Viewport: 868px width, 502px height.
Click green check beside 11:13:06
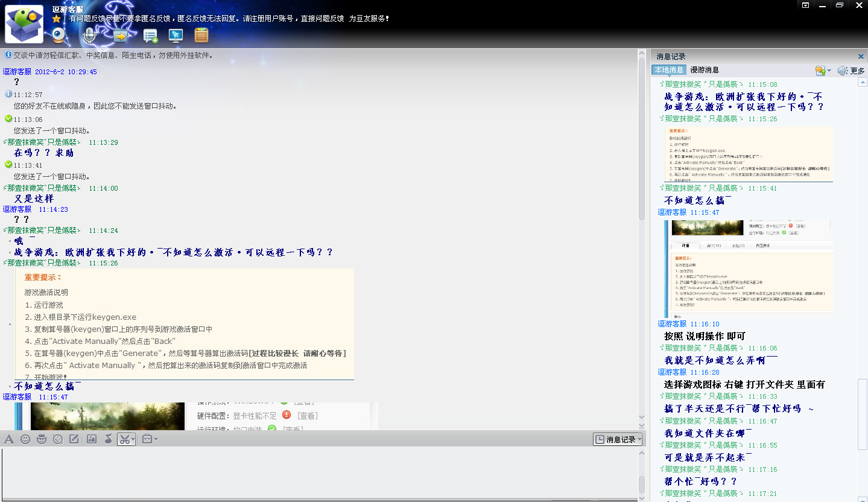8,118
